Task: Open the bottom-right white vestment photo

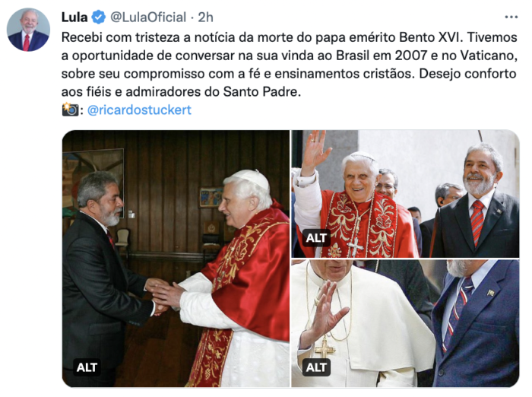Action: point(405,323)
